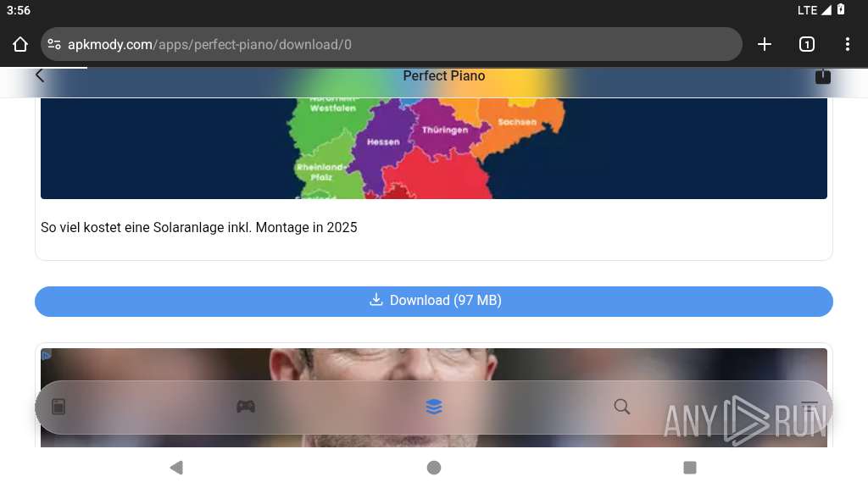Tap the LTE signal indicator

point(814,10)
